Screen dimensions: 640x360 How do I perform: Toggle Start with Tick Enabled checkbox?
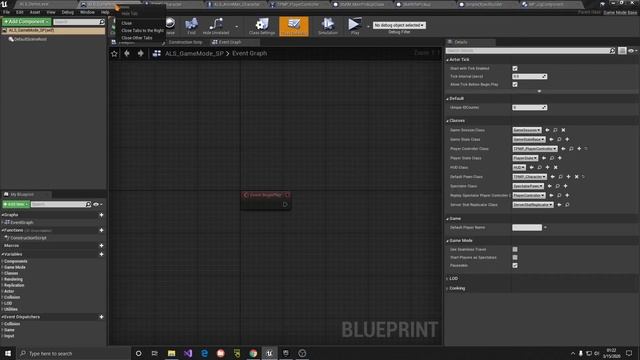tap(515, 68)
